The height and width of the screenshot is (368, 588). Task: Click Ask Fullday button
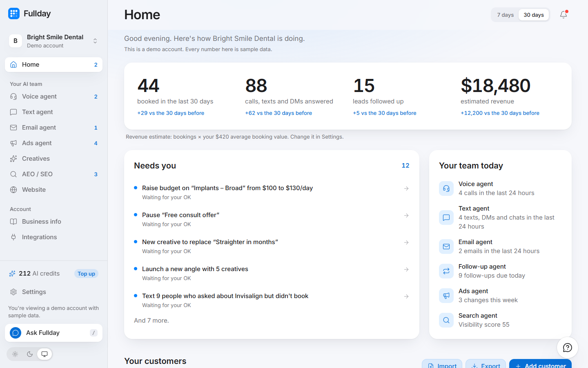[x=54, y=333]
